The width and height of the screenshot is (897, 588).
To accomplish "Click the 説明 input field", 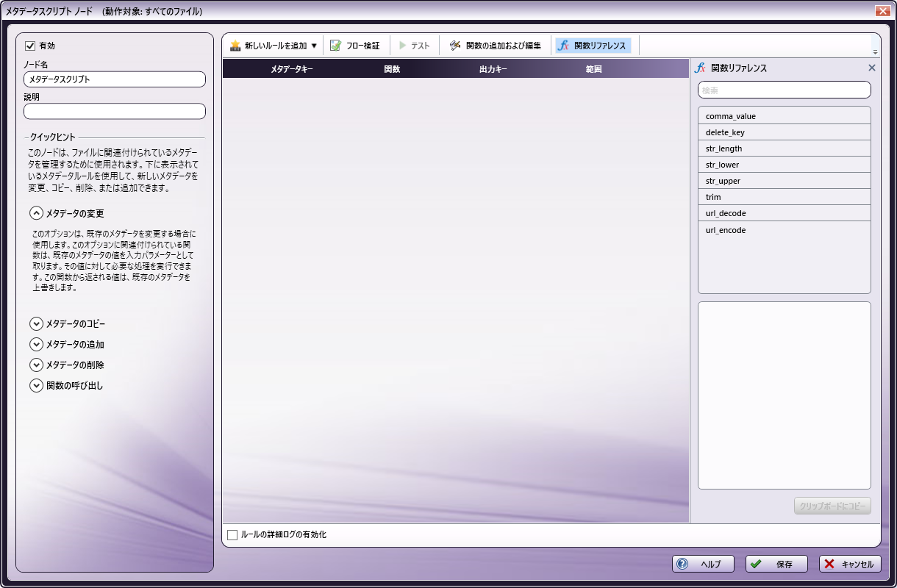I will click(115, 111).
